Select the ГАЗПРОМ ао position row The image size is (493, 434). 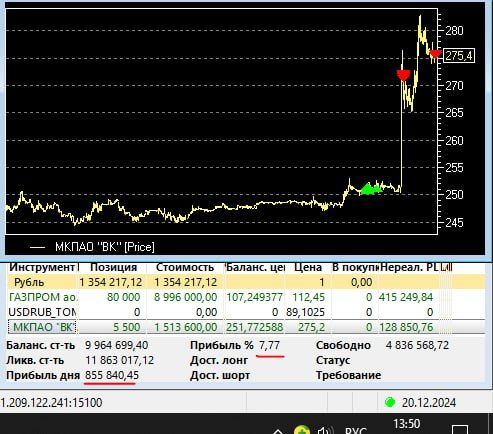coord(246,297)
